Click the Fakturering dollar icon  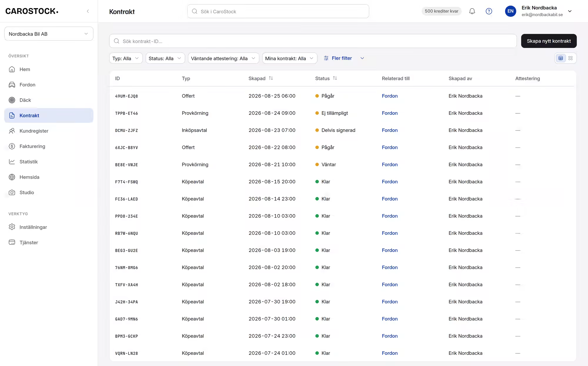click(x=12, y=146)
